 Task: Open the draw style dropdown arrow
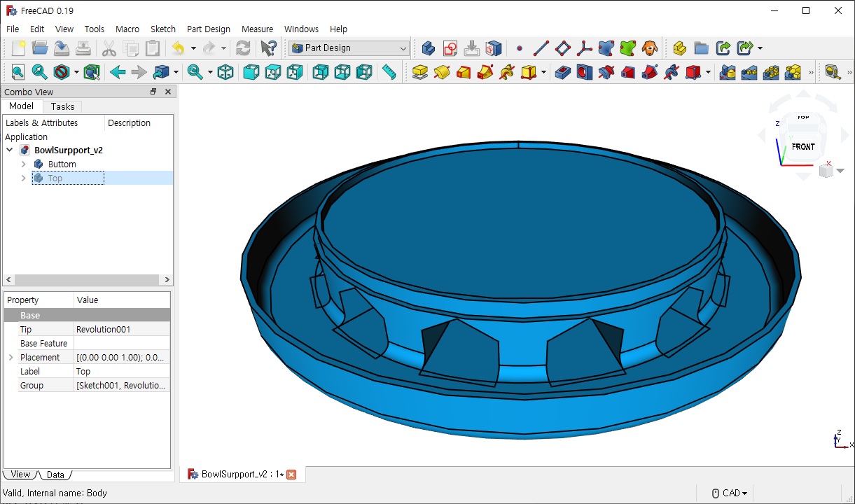pyautogui.click(x=76, y=72)
